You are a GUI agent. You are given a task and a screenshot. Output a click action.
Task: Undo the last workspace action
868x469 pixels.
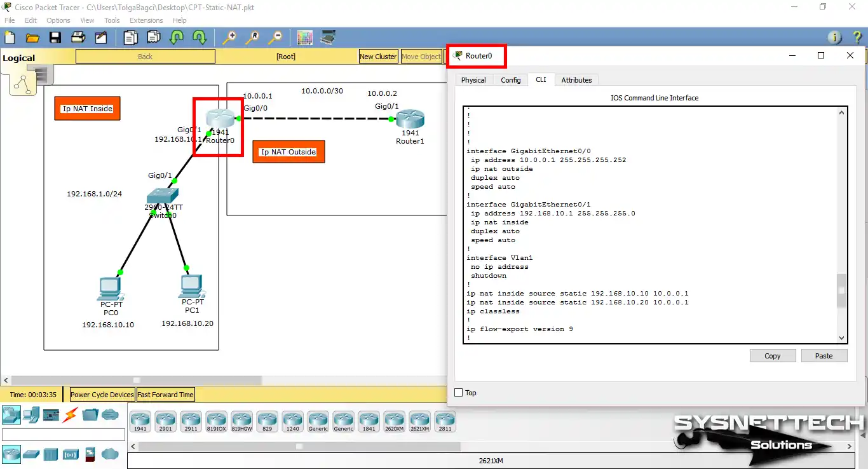175,37
